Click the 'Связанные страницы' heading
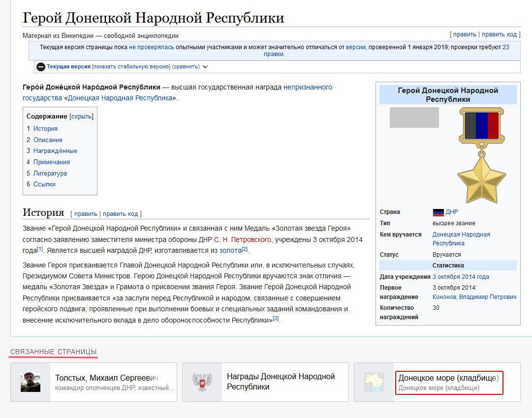532x418 pixels. (x=54, y=352)
